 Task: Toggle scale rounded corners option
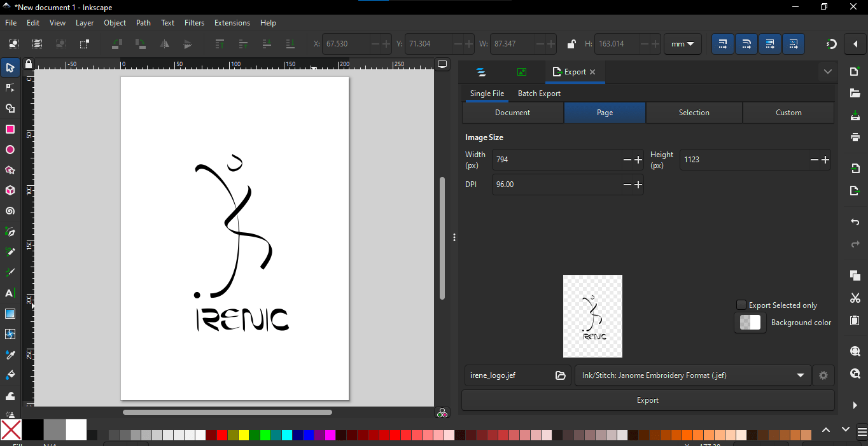[746, 44]
